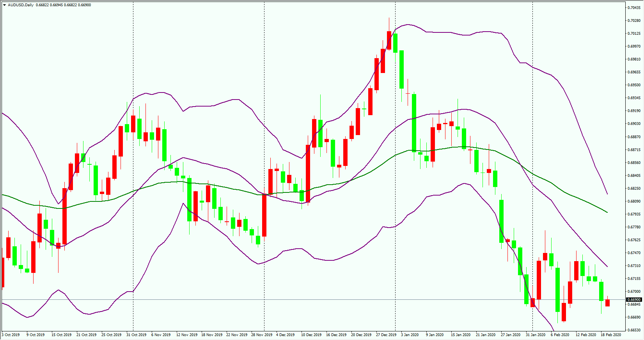Click the 4 Dec 2019 date label
644x340 pixels.
285,335
